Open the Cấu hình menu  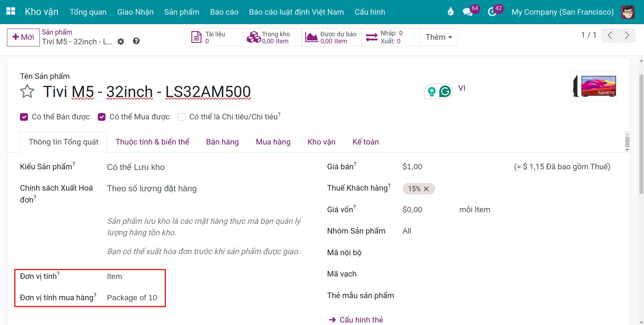coord(370,12)
